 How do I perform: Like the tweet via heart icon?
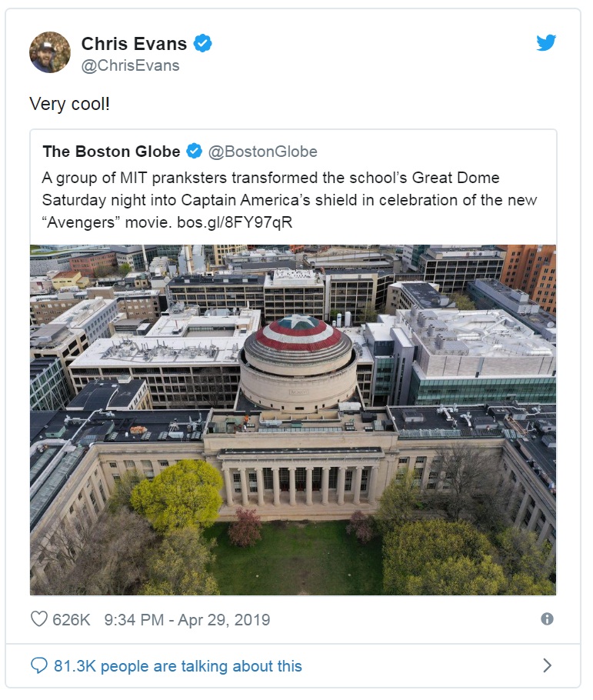click(x=39, y=618)
